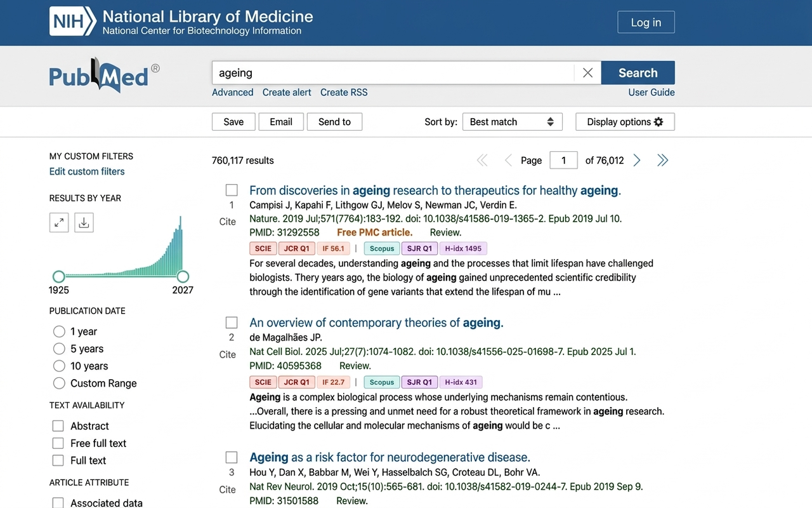Image resolution: width=812 pixels, height=508 pixels.
Task: Click the NIH National Library of Medicine logo
Action: (x=181, y=22)
